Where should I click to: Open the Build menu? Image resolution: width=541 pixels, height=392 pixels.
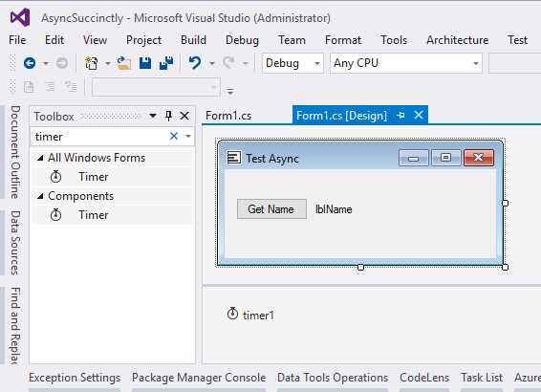click(x=193, y=40)
